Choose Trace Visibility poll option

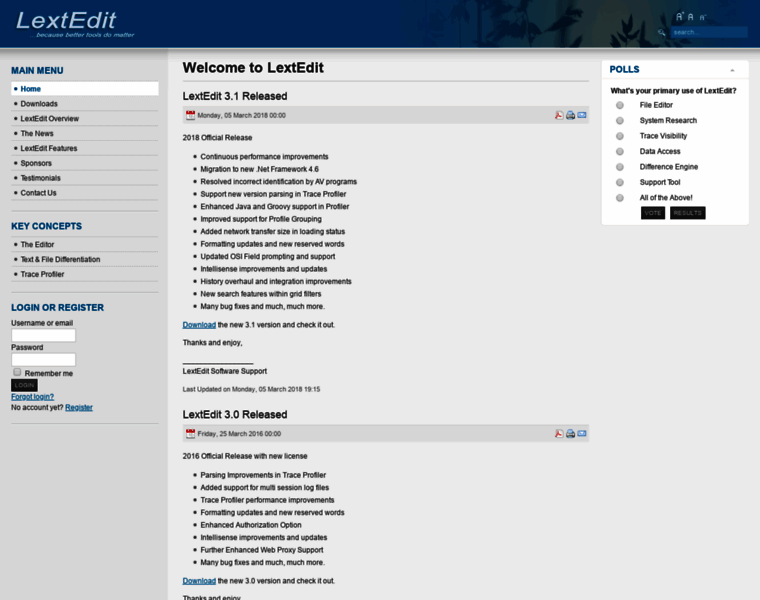[x=619, y=136]
